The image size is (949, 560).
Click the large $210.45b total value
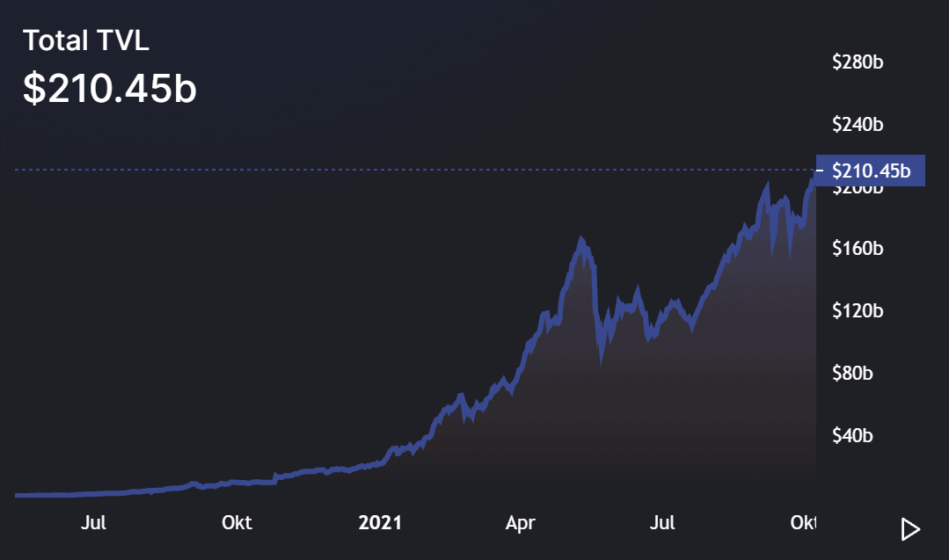[x=110, y=88]
